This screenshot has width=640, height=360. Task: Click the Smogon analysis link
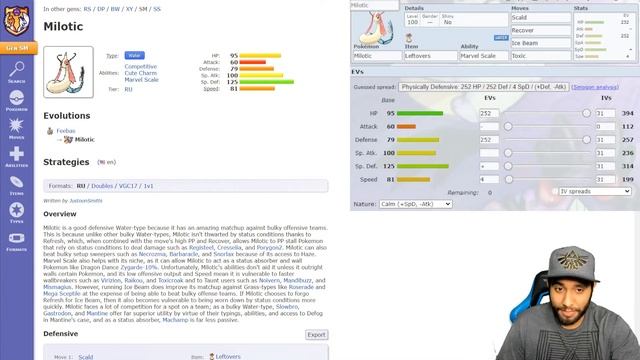click(595, 87)
